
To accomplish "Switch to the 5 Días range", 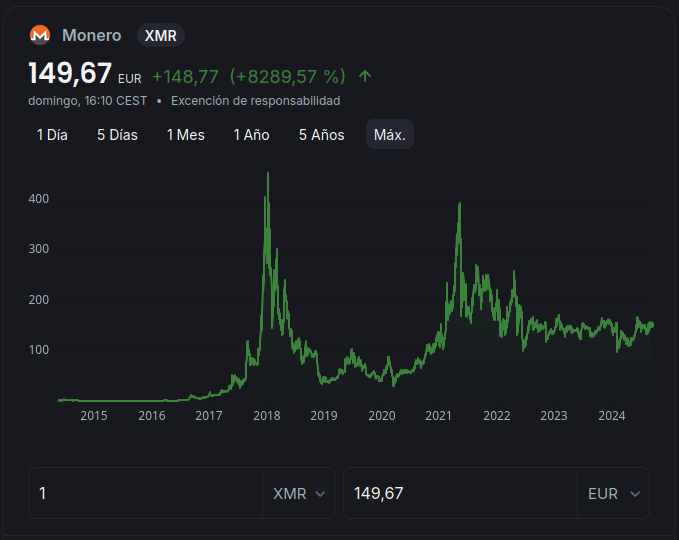I will pos(117,135).
